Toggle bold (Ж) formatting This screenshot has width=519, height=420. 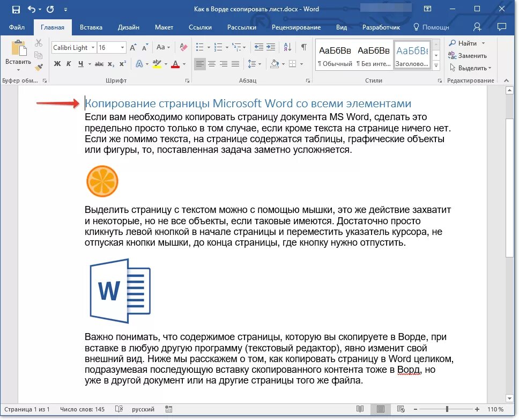tap(57, 64)
